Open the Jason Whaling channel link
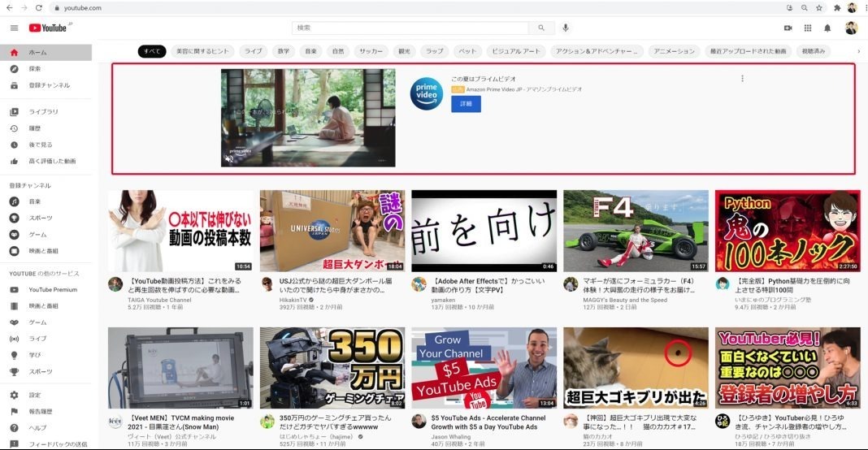The width and height of the screenshot is (868, 450). click(x=450, y=437)
